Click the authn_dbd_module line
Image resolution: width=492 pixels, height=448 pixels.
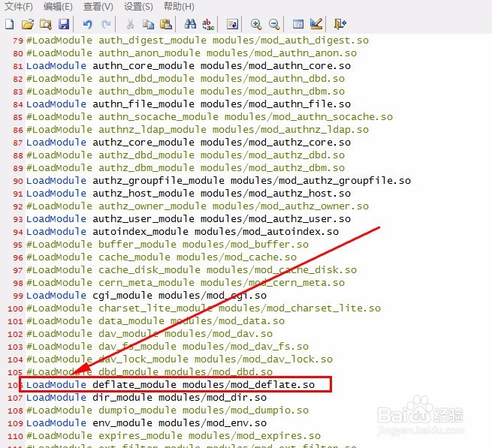(x=186, y=79)
